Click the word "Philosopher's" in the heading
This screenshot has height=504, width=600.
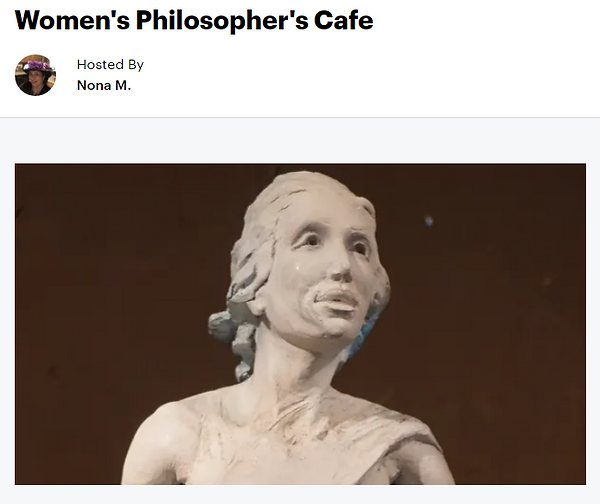tap(222, 21)
